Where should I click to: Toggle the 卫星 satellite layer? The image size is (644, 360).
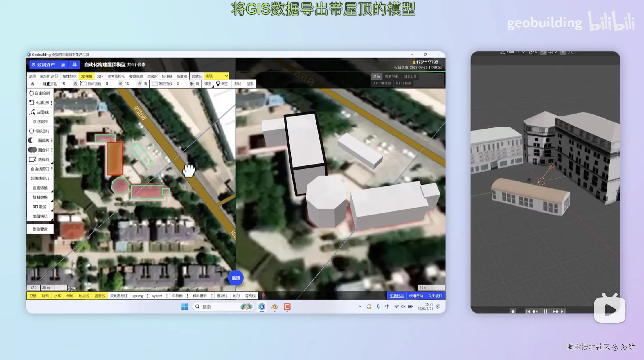(33, 296)
